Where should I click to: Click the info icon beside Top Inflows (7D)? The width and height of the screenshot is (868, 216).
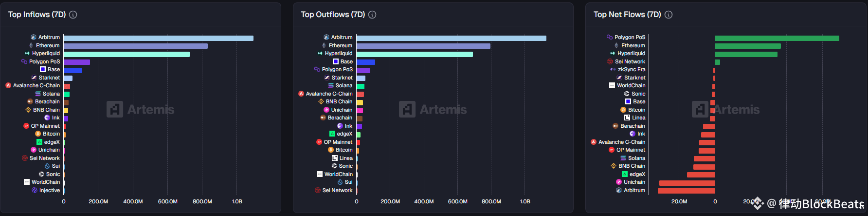point(73,15)
